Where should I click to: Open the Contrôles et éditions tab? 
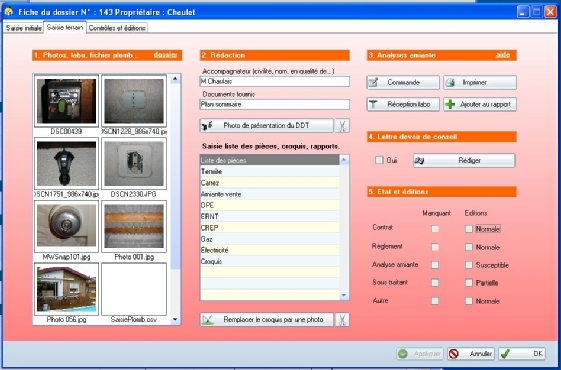pos(117,28)
